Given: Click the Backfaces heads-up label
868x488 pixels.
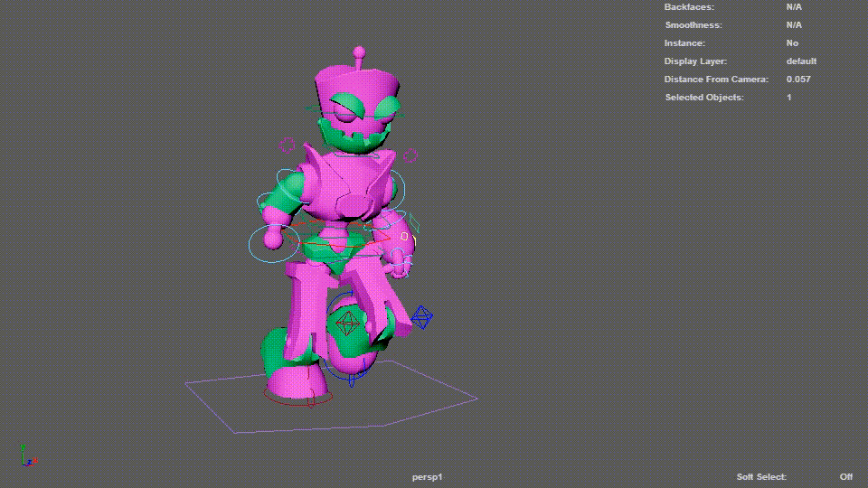Looking at the screenshot, I should 689,7.
